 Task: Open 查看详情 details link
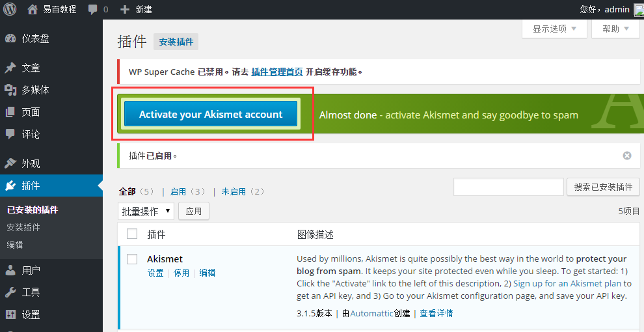coord(436,313)
